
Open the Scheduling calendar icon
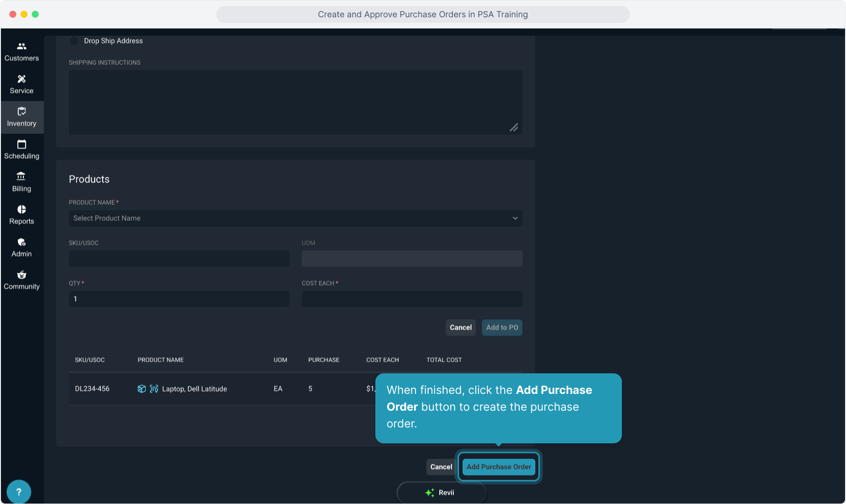click(x=21, y=144)
